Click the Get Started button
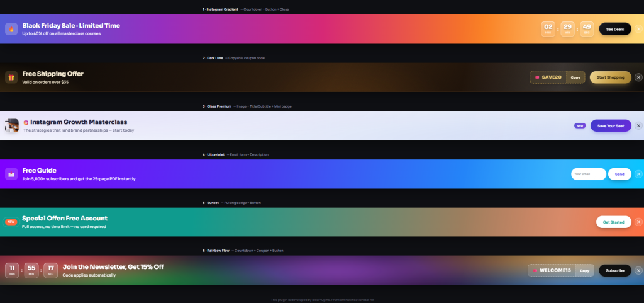This screenshot has width=644, height=303. (614, 222)
